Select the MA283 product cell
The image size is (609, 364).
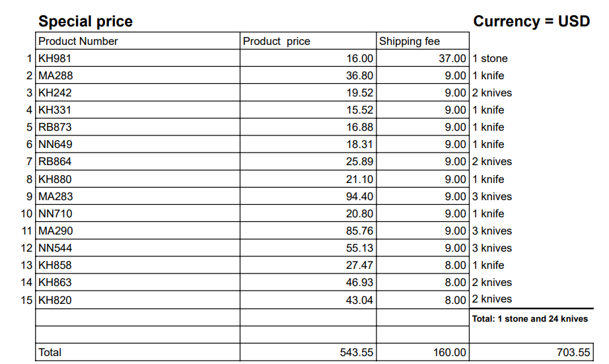click(x=137, y=196)
